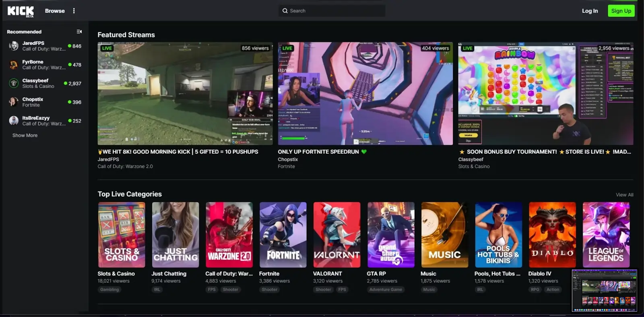
Task: Open the three-dot menu next to Browse
Action: click(74, 11)
